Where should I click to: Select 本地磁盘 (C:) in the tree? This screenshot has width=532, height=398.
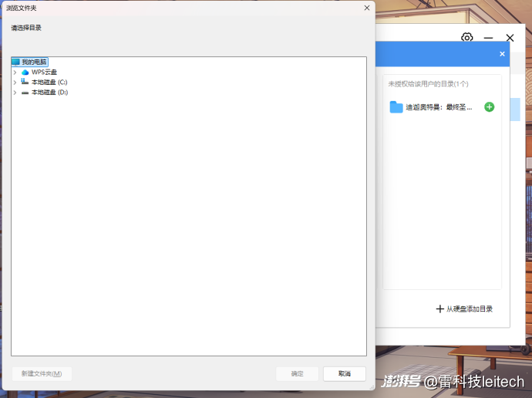click(49, 83)
